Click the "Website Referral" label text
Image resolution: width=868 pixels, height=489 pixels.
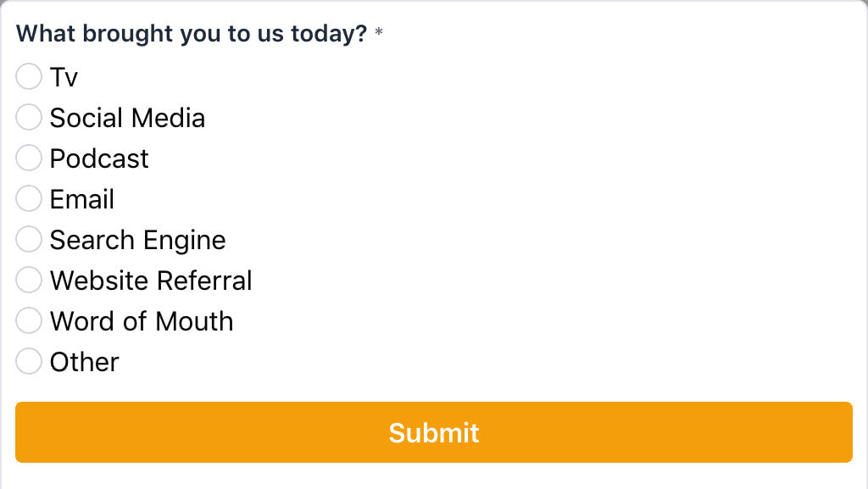click(x=151, y=281)
